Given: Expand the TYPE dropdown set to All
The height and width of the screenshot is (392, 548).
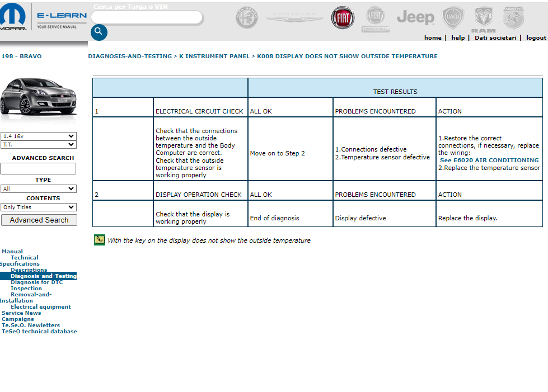Looking at the screenshot, I should pyautogui.click(x=39, y=189).
